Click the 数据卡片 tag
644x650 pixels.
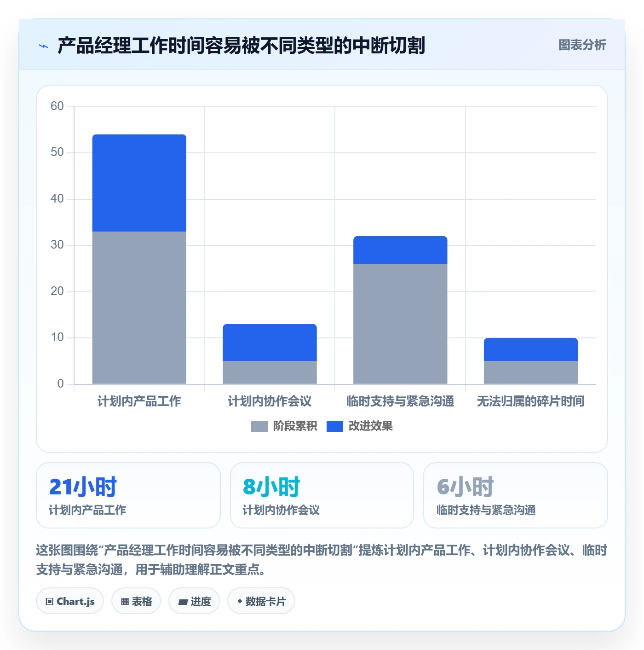coord(261,601)
